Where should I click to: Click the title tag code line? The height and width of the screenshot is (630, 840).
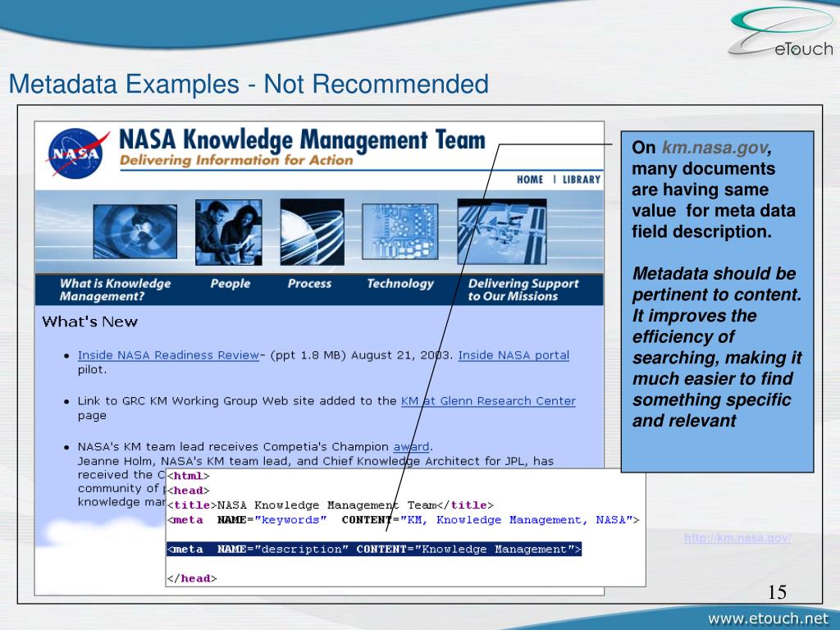coord(330,505)
